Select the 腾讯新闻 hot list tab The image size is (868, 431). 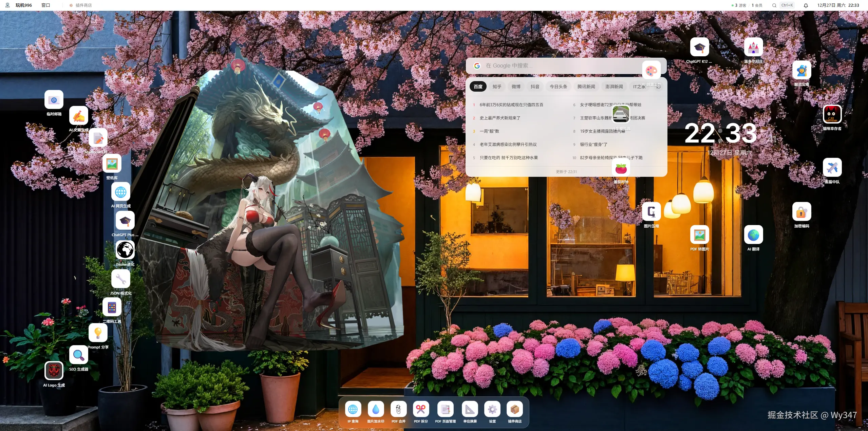(586, 87)
